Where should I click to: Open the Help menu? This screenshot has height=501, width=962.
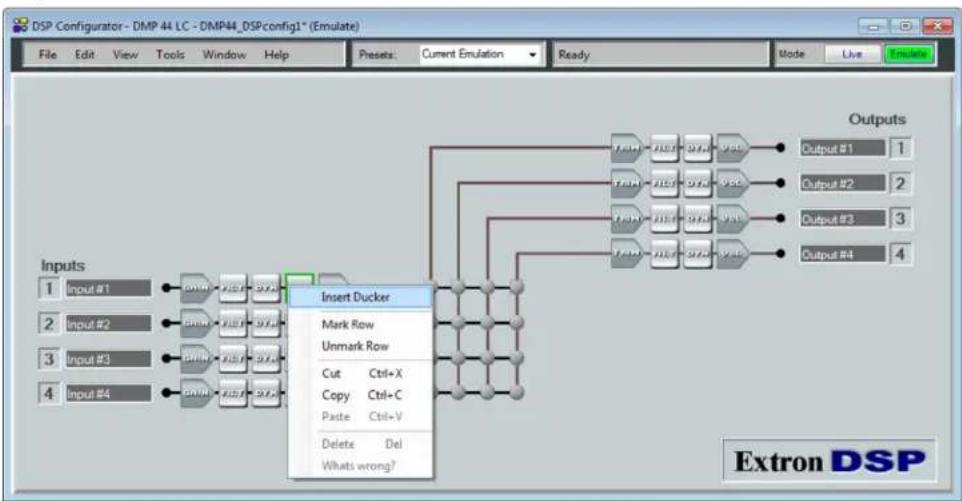[277, 55]
